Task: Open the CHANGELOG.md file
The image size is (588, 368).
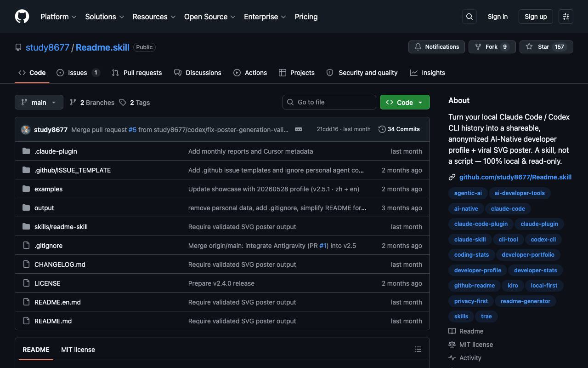Action: pyautogui.click(x=60, y=264)
